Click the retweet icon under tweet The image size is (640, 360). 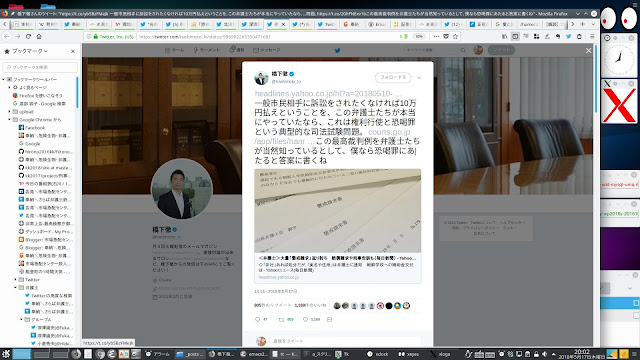point(281,320)
